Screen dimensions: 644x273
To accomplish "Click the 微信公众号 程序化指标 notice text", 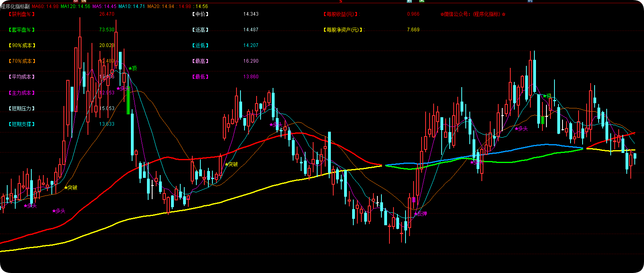I will [x=473, y=14].
